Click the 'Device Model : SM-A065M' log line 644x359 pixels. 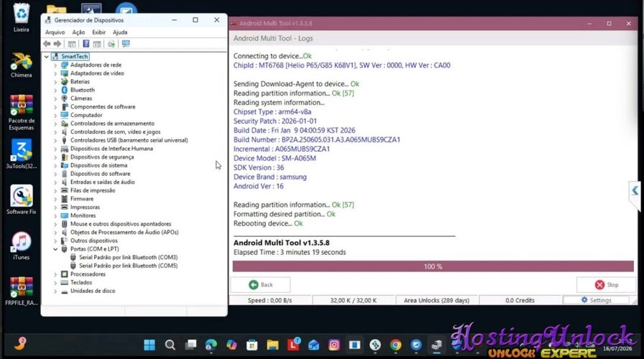275,159
